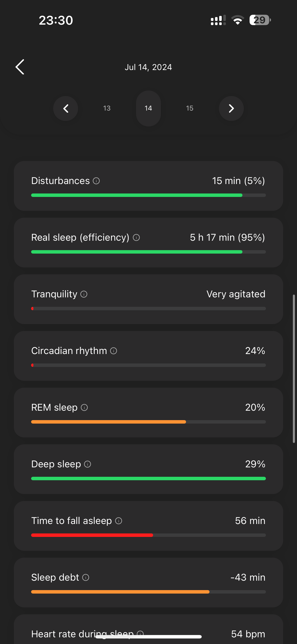
Task: Tap the Jul 14, 2024 date title
Action: [148, 67]
